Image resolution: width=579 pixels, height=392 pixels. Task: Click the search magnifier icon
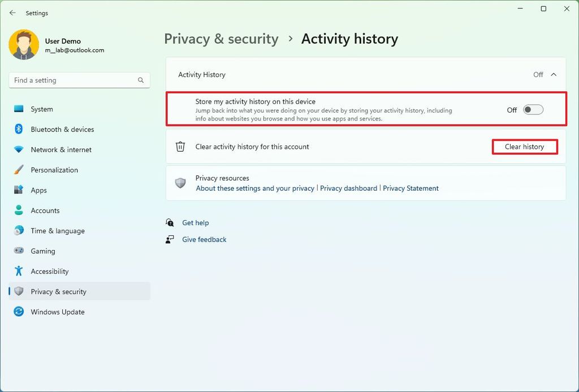click(141, 80)
